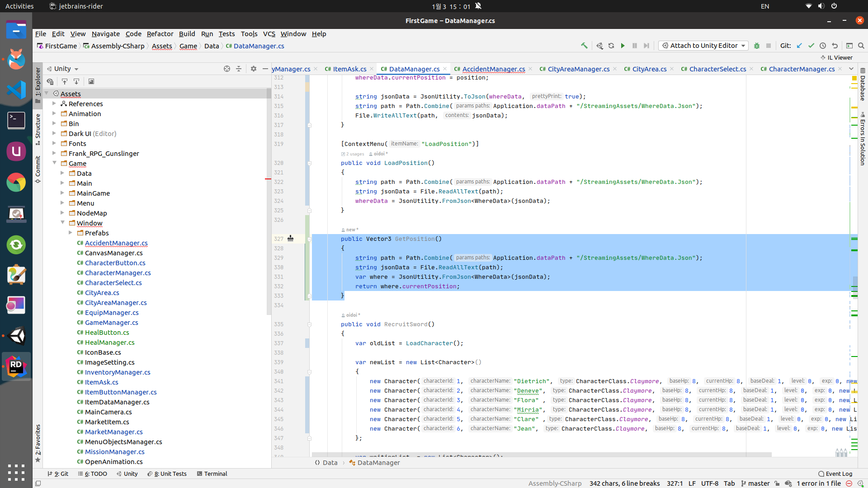Click the Locate/Select Opened File target icon

pos(227,69)
